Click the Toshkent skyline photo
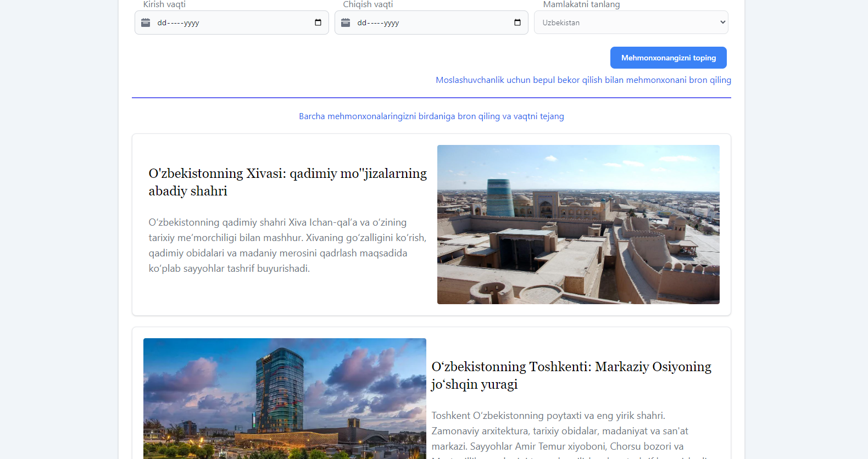The image size is (868, 459). coord(285,399)
